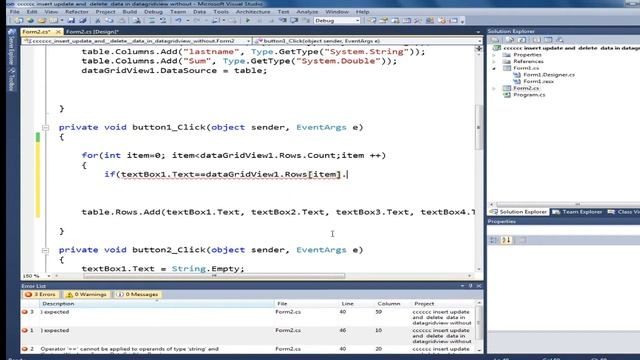Click the Copy toolbar icon
This screenshot has width=640, height=360.
[x=109, y=20]
